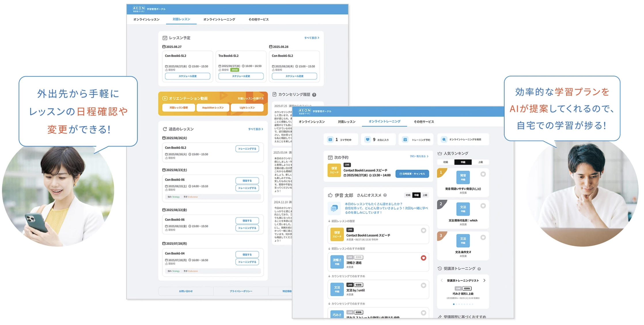Click the calendar icon for 1 reserved slot
Image resolution: width=644 pixels, height=325 pixels.
pyautogui.click(x=330, y=139)
